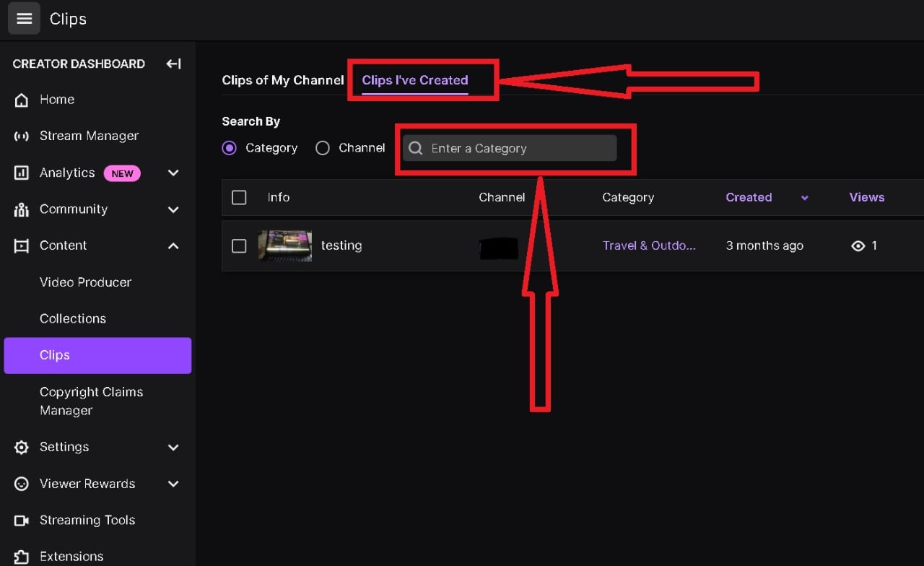Viewport: 924px width, 566px height.
Task: Open the Created sort dropdown arrow
Action: 804,197
